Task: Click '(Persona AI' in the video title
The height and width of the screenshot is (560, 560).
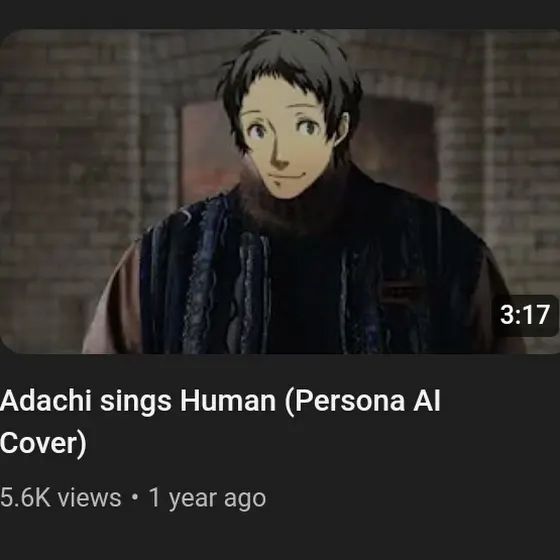Action: [x=363, y=401]
